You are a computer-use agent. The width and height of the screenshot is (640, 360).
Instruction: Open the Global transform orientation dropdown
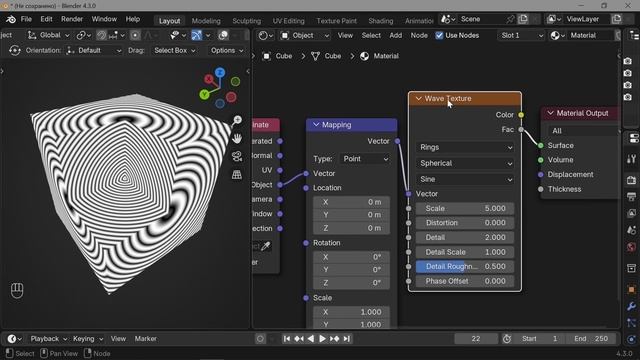(x=49, y=36)
